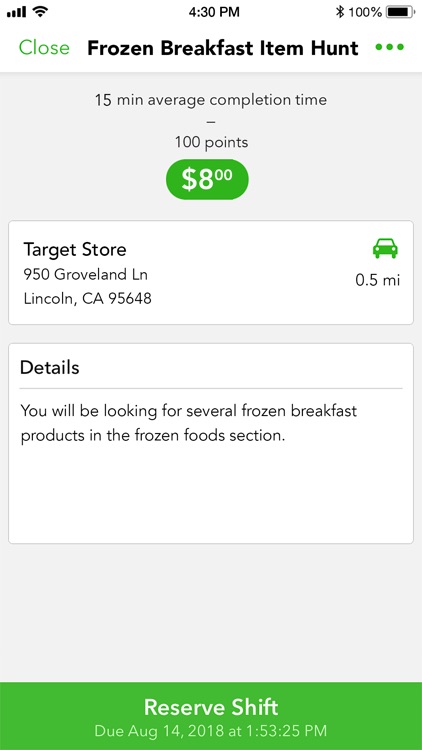Tap the 4:30 PM clock in status bar

pyautogui.click(x=214, y=12)
